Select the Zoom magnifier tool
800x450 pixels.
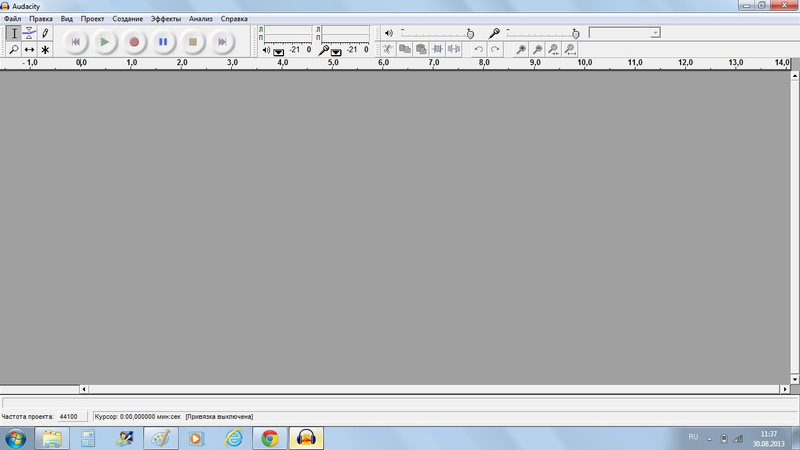coord(14,49)
